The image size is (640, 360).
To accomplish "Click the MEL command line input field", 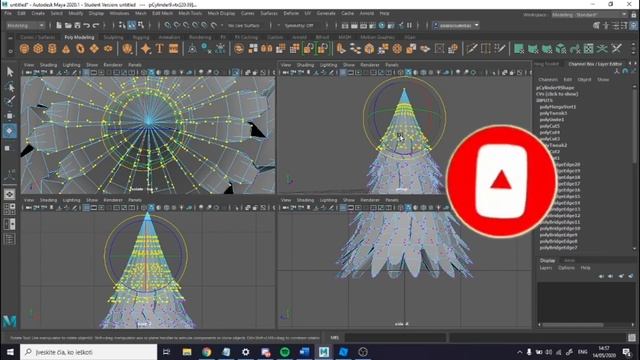I will 395,338.
